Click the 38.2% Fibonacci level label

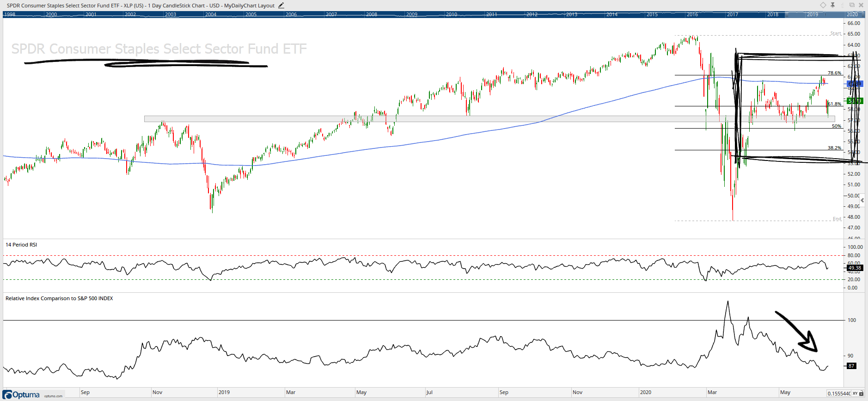pyautogui.click(x=834, y=148)
